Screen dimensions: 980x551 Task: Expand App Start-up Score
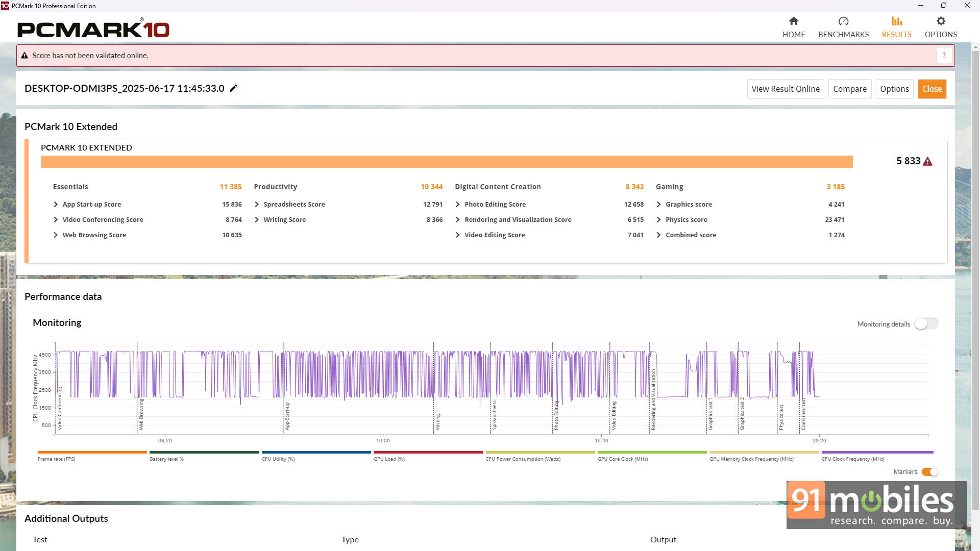coord(56,204)
